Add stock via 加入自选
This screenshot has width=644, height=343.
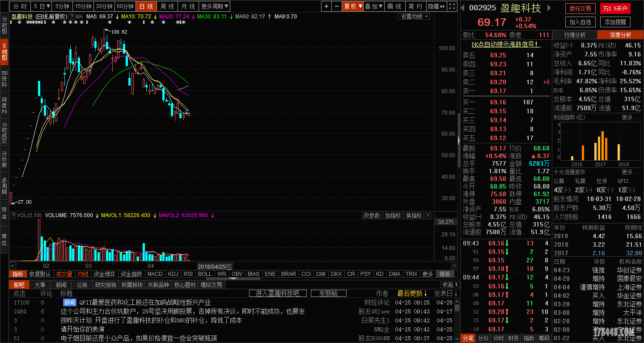coord(580,21)
